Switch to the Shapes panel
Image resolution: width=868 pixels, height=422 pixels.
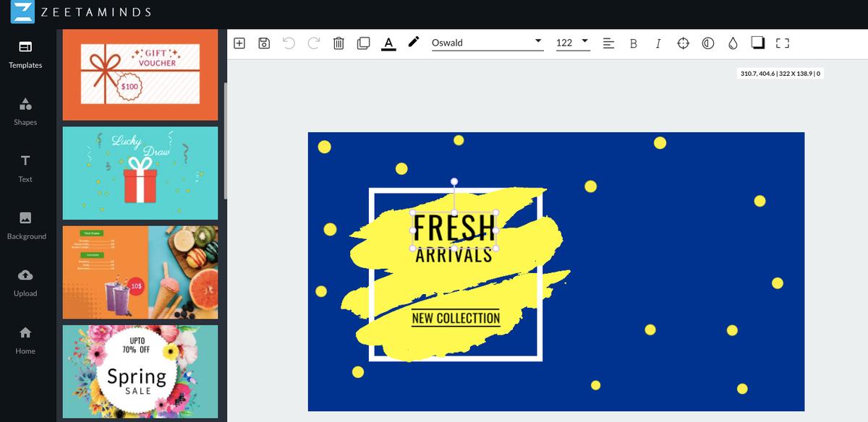tap(25, 111)
